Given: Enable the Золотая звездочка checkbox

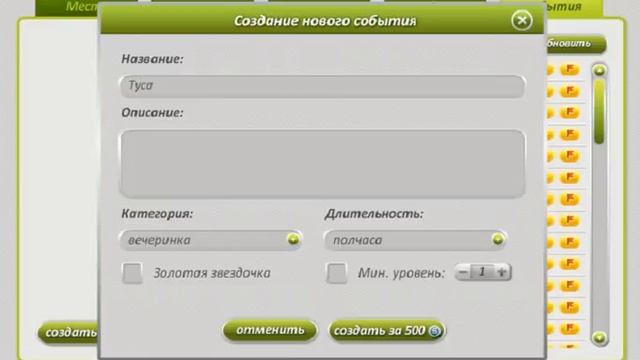Looking at the screenshot, I should tap(132, 273).
